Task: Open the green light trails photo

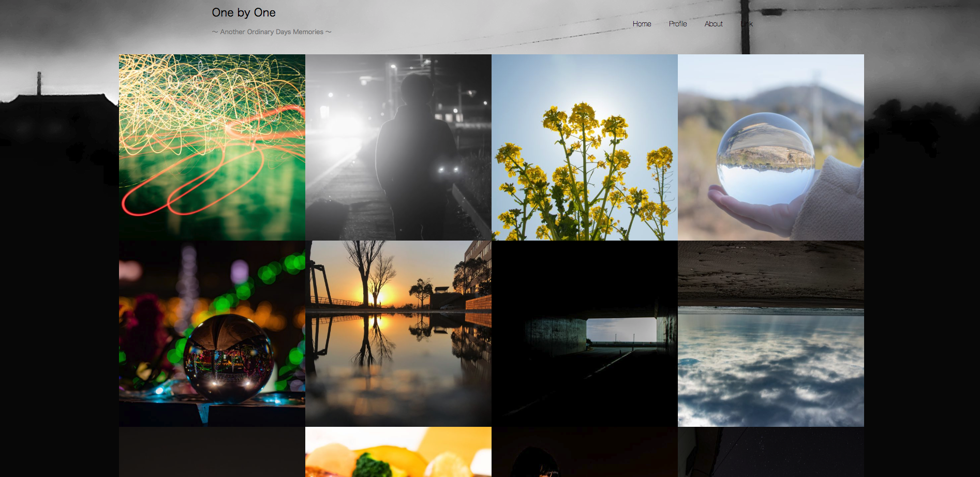Action: click(212, 147)
